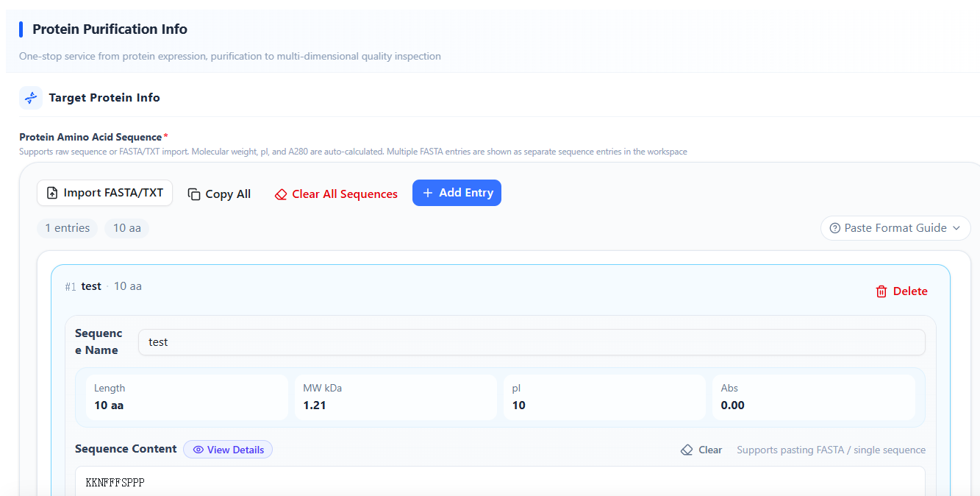
Task: Click the trash icon to delete entry #1
Action: pos(881,291)
